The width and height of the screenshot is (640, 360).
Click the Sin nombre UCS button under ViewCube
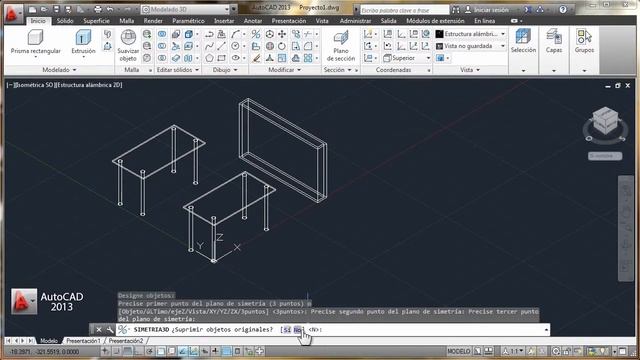(605, 156)
